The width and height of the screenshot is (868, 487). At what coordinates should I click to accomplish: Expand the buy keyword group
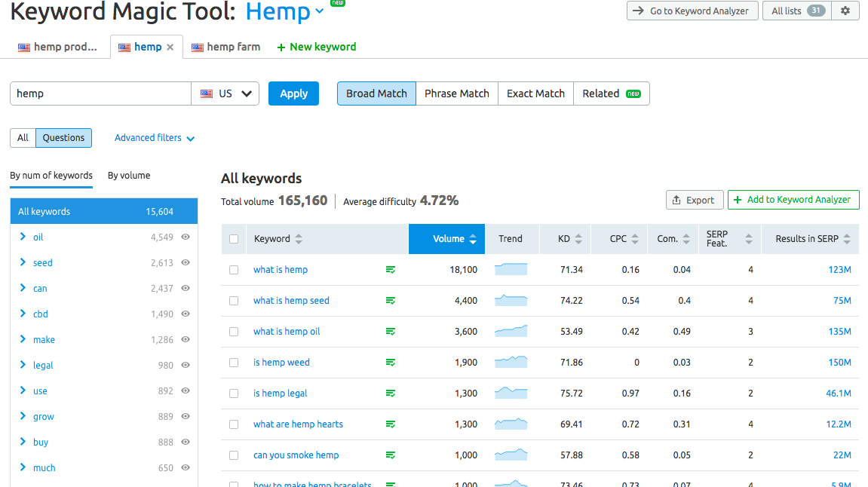[x=23, y=442]
